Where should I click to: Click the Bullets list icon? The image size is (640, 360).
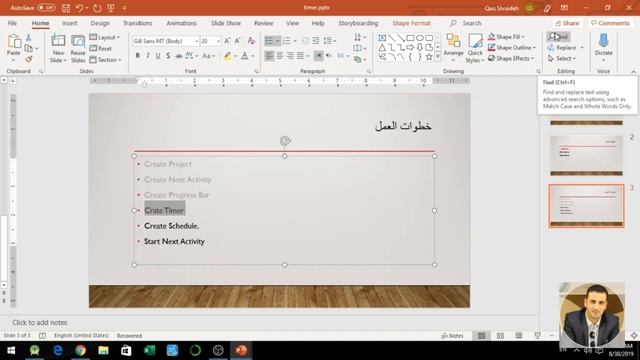point(269,40)
